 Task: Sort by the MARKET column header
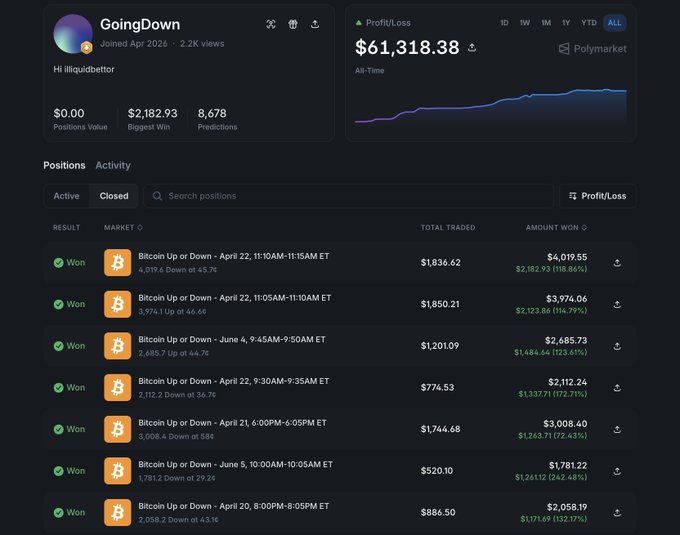(x=123, y=228)
